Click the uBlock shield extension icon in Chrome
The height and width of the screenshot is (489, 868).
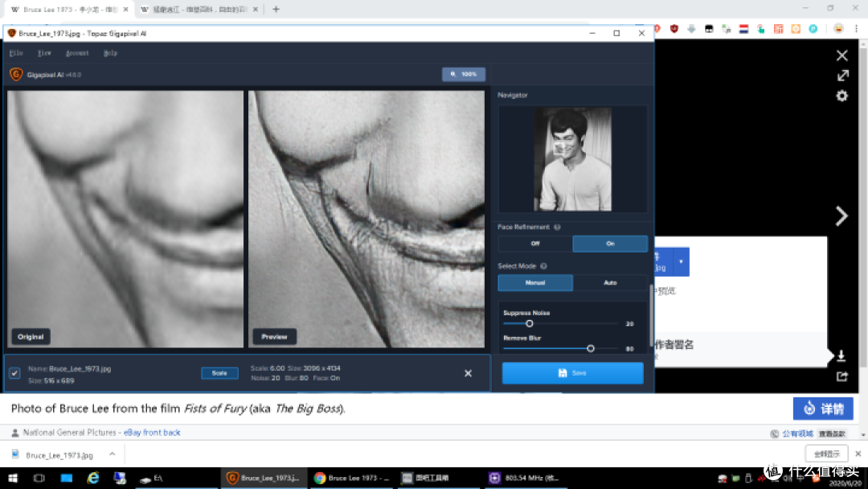674,29
